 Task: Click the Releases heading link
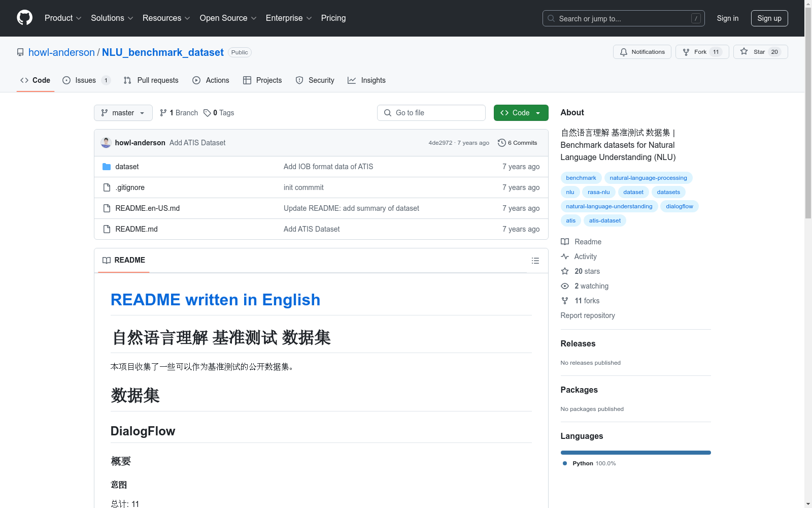[578, 344]
